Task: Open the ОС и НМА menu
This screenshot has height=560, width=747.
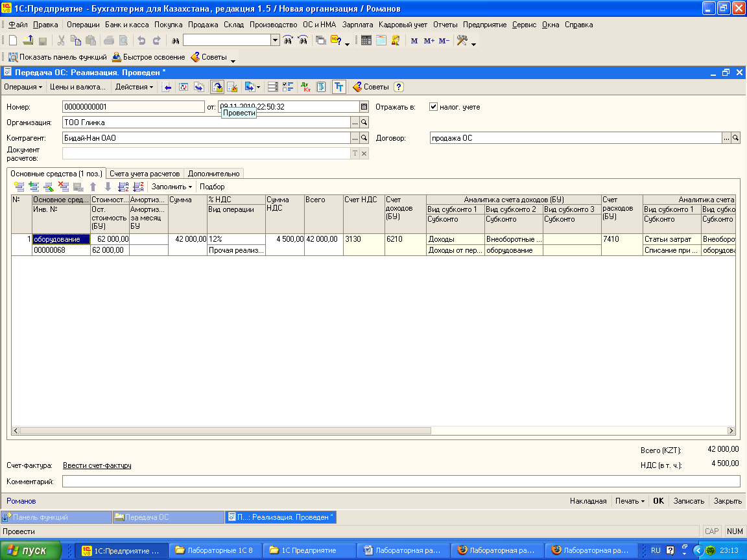Action: [319, 25]
